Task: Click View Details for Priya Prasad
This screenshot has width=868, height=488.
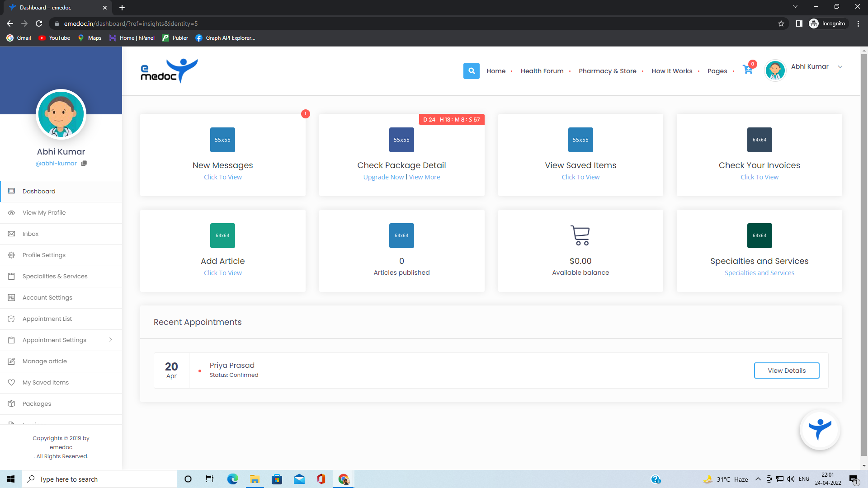Action: 787,371
